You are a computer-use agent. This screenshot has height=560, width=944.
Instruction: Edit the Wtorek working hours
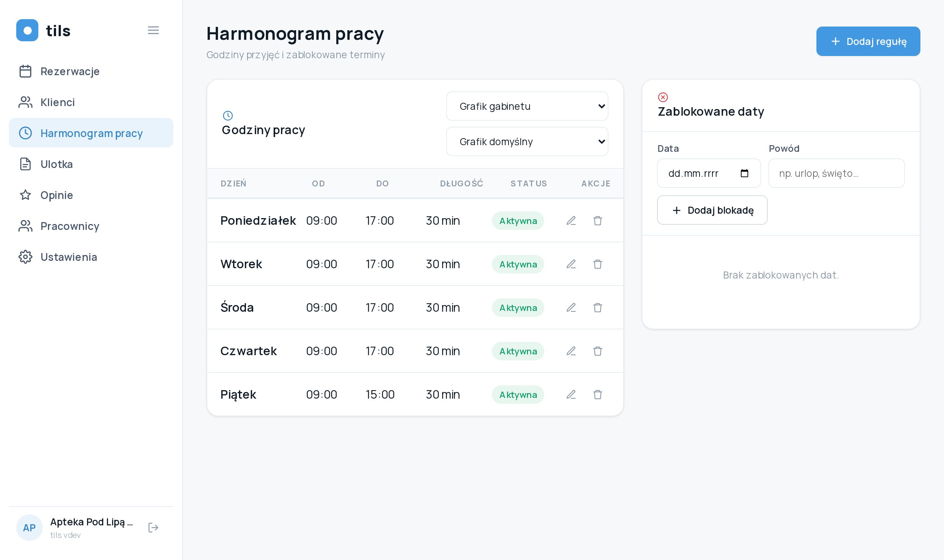571,264
